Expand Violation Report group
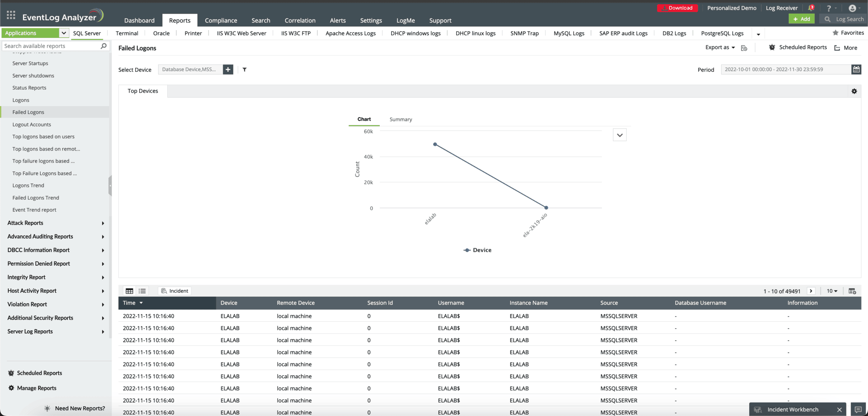Image resolution: width=868 pixels, height=416 pixels. [55, 304]
